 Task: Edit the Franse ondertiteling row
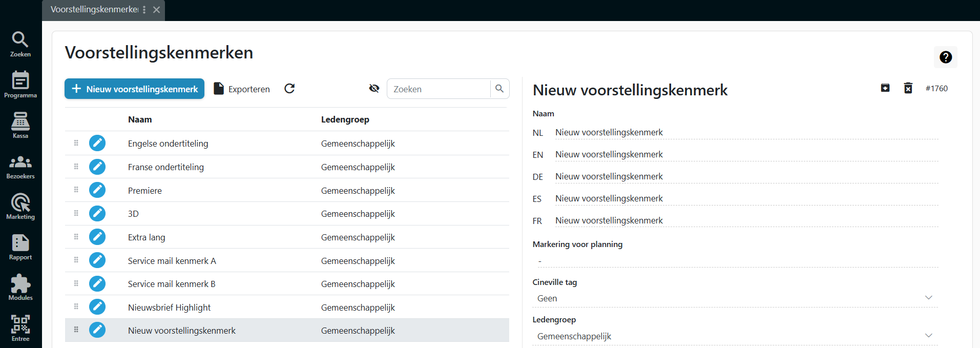click(97, 167)
